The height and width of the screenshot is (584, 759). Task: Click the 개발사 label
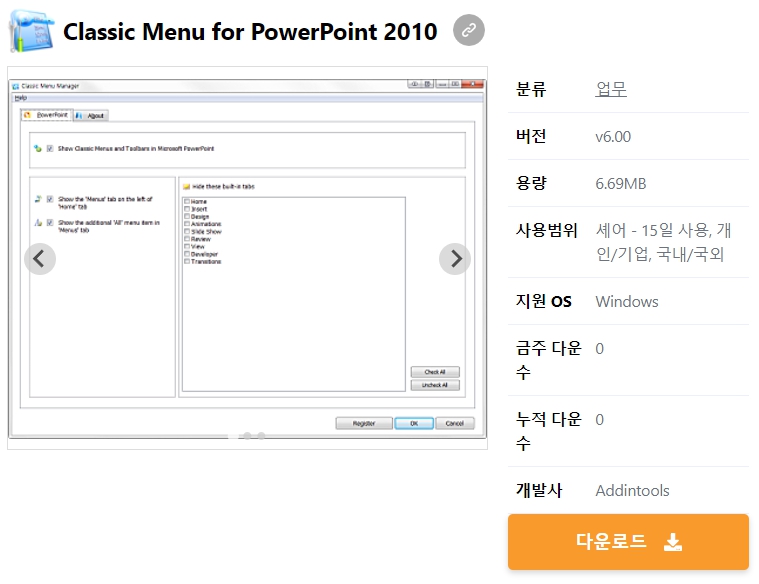coord(539,490)
